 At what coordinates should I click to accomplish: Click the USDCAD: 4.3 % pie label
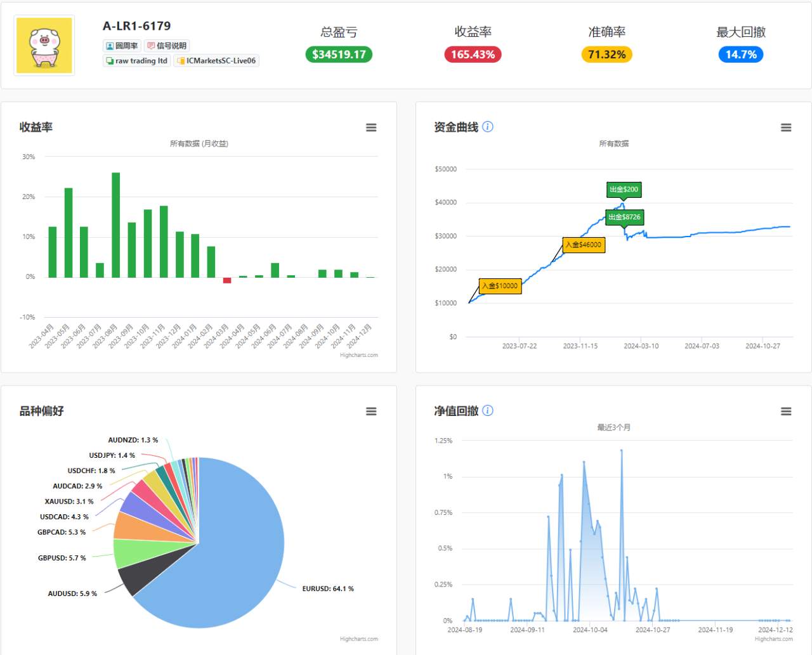click(65, 517)
